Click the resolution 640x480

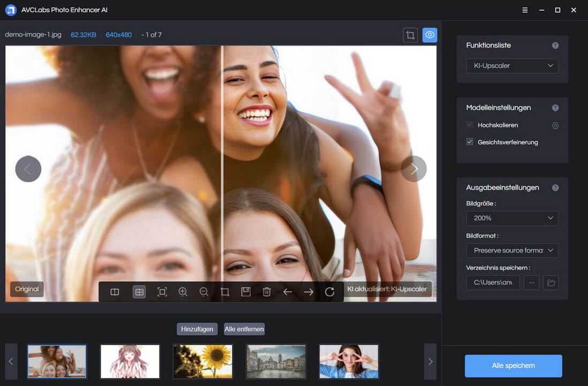click(x=119, y=35)
